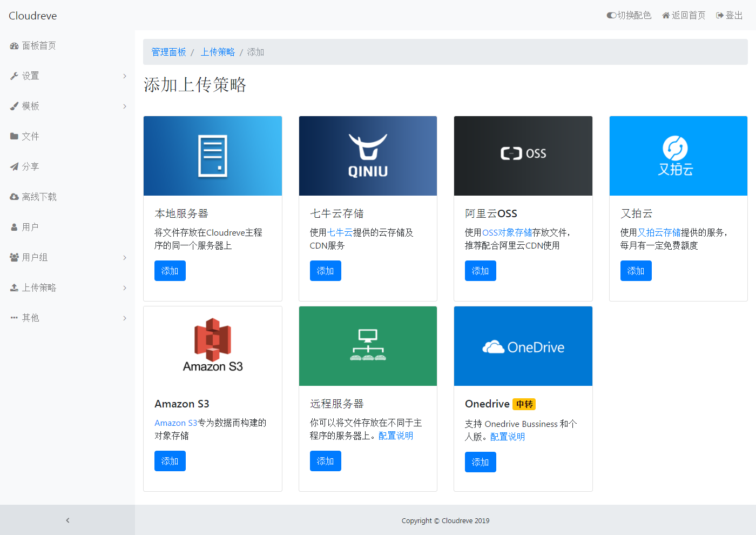
Task: Add an 阿里云OSS upload policy
Action: [481, 271]
